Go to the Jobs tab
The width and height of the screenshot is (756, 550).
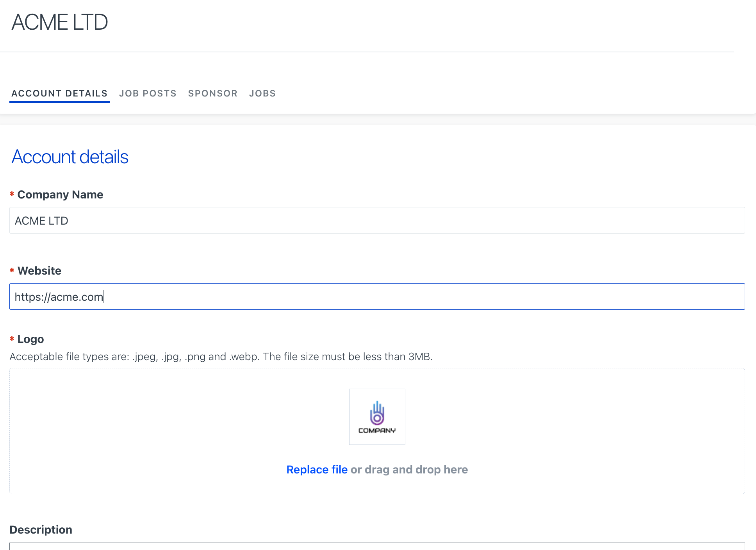coord(262,93)
